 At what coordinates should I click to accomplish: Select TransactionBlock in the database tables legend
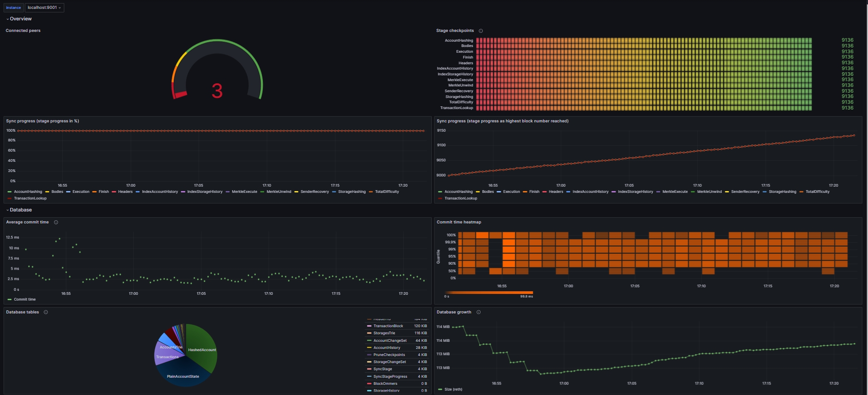(x=388, y=326)
